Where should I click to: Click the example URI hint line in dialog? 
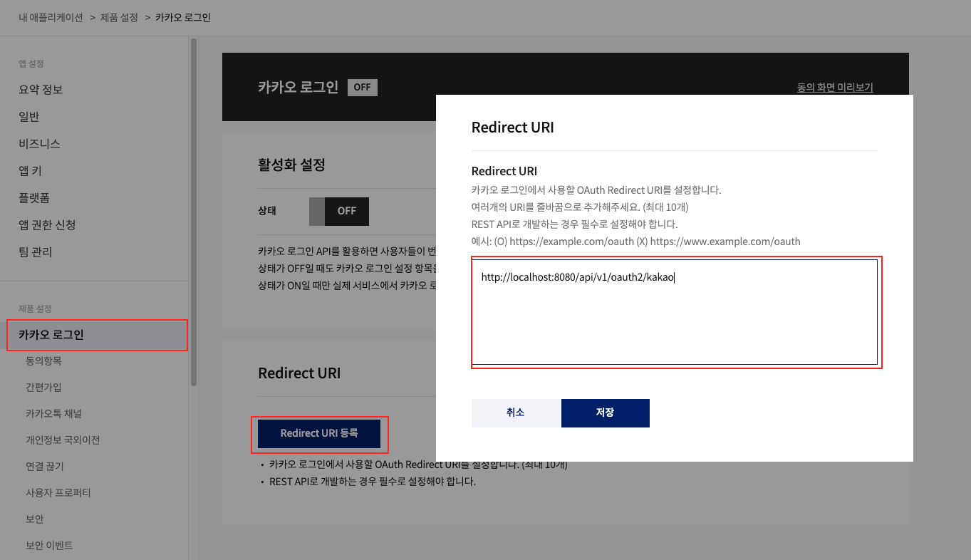pyautogui.click(x=636, y=242)
